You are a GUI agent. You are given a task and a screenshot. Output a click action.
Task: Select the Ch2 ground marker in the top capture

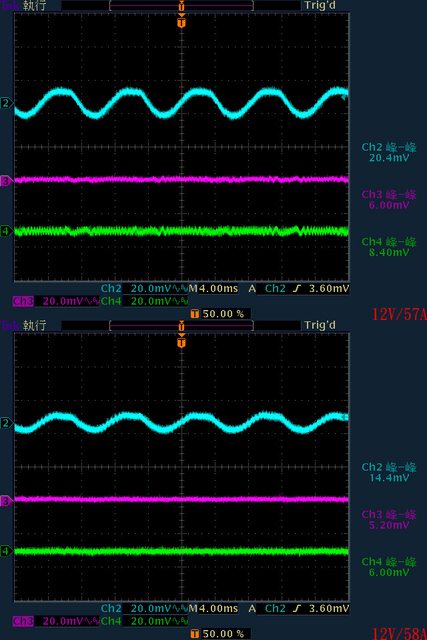(5, 103)
